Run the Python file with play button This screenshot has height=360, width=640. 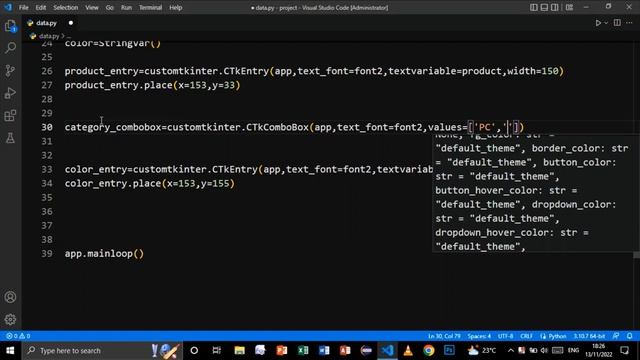click(598, 23)
